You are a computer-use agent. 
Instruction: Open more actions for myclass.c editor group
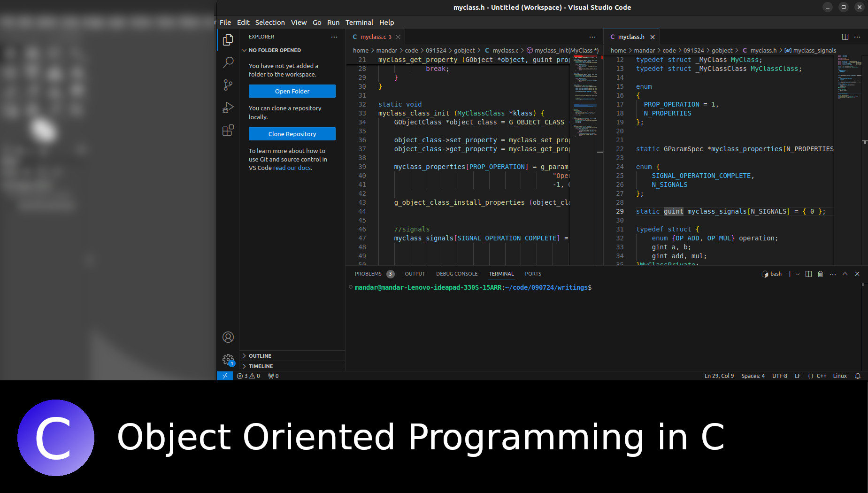coord(592,37)
